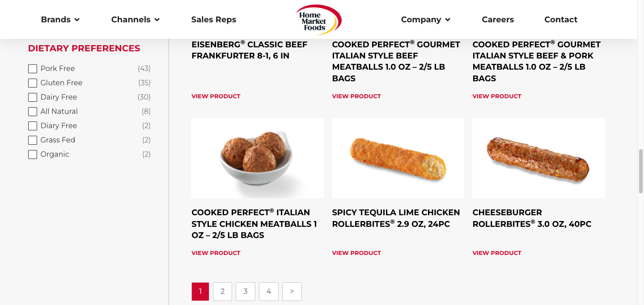Open the Cheeseburger Rollerbites product image
Screen dimensions: 644x305
[538, 158]
